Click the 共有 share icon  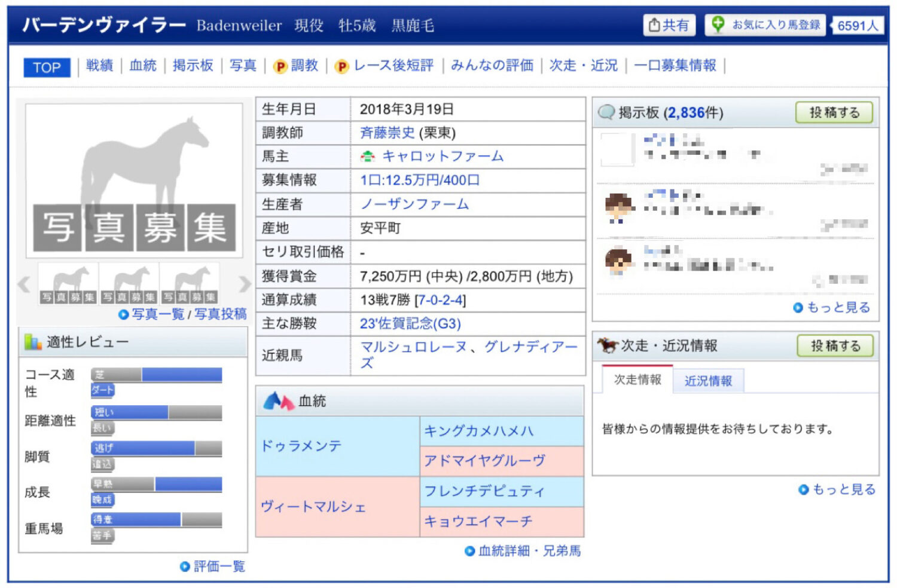pyautogui.click(x=655, y=25)
